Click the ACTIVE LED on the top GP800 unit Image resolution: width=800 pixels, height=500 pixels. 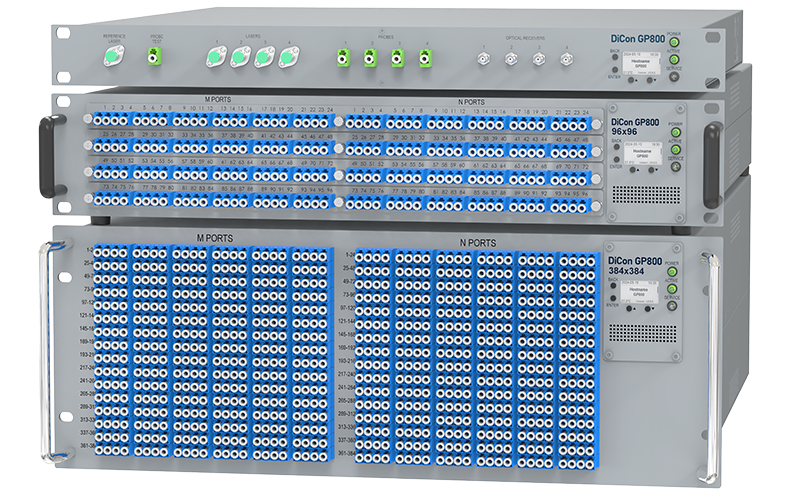click(x=674, y=59)
